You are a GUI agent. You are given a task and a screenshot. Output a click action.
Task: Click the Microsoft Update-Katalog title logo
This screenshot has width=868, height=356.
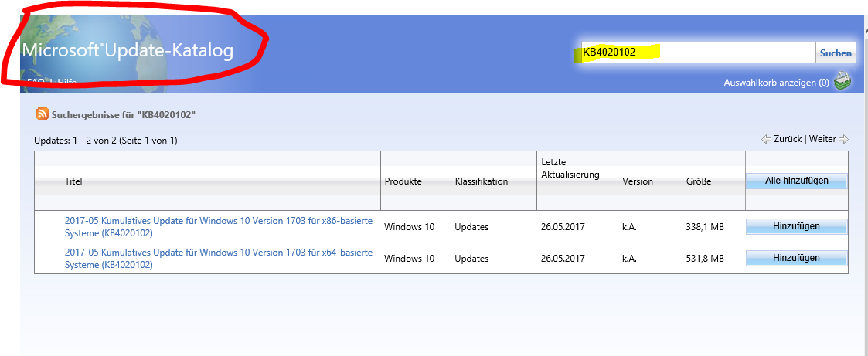click(x=128, y=50)
